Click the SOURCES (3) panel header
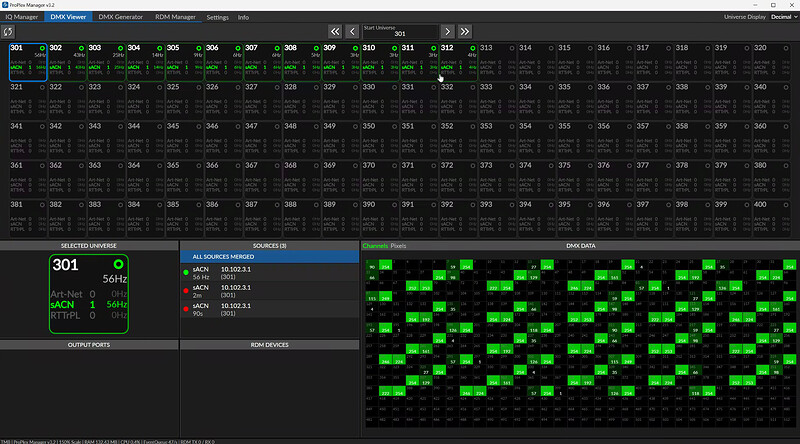This screenshot has width=800, height=444. (x=270, y=245)
